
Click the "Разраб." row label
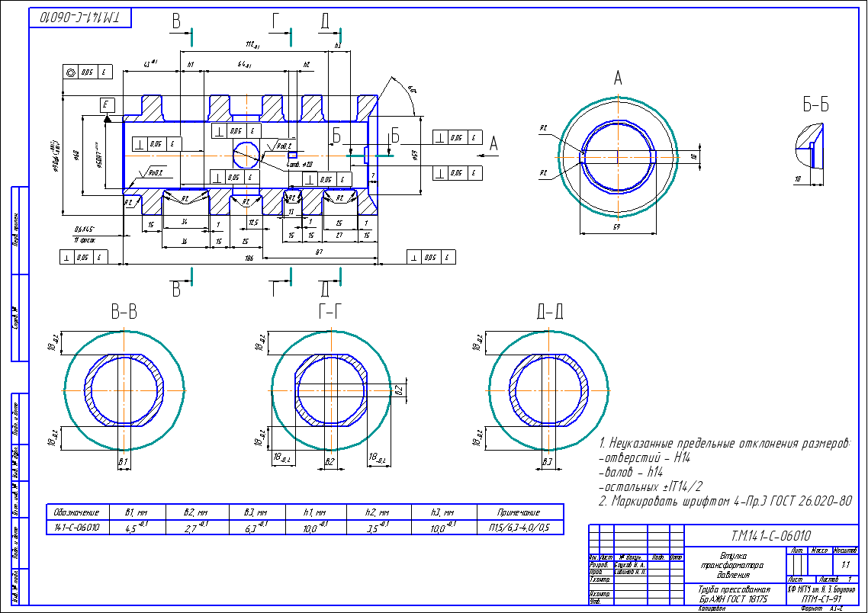pos(600,566)
